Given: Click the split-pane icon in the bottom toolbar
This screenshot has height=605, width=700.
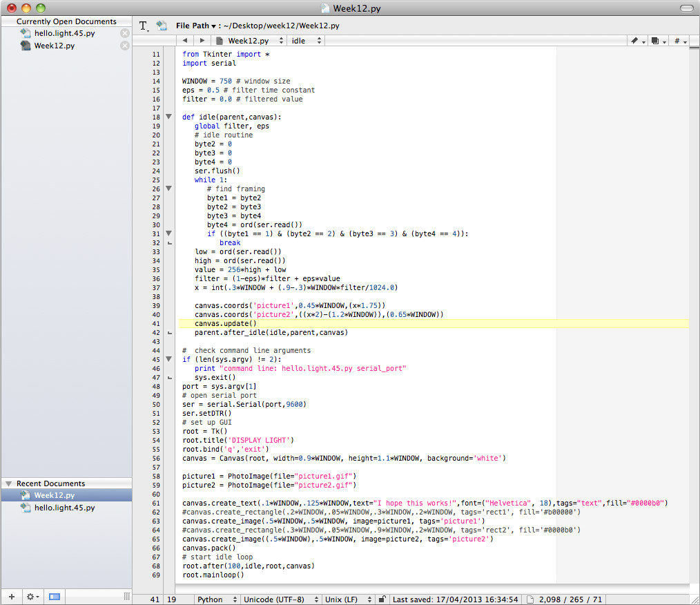Looking at the screenshot, I should (54, 595).
